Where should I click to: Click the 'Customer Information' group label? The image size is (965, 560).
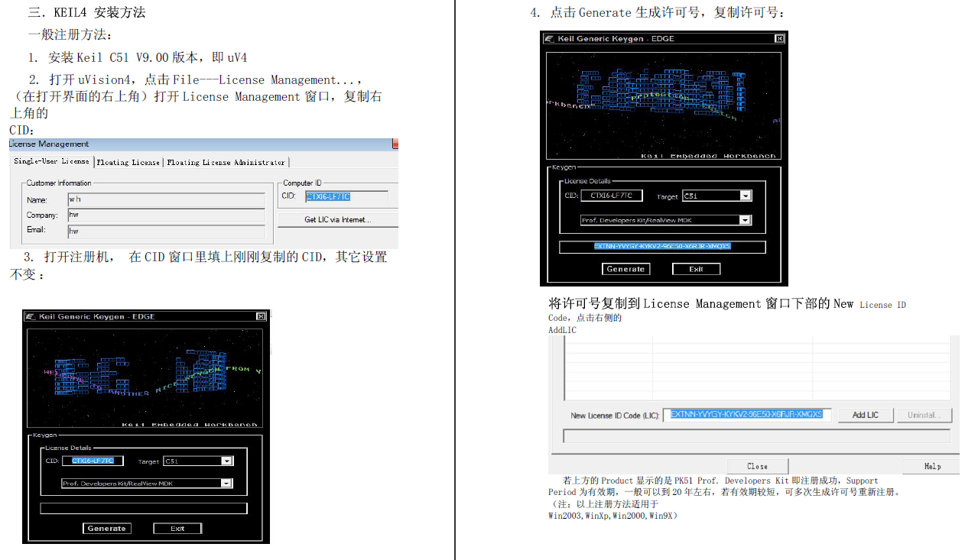59,183
